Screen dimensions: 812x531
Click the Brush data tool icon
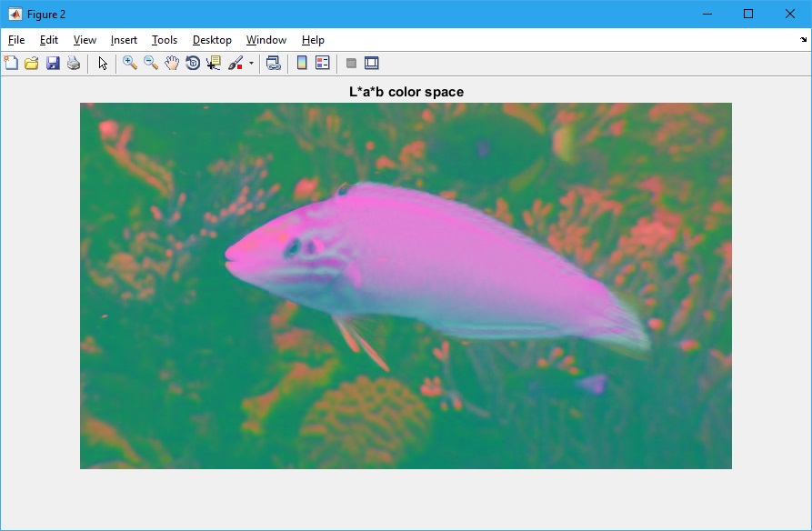coord(236,63)
